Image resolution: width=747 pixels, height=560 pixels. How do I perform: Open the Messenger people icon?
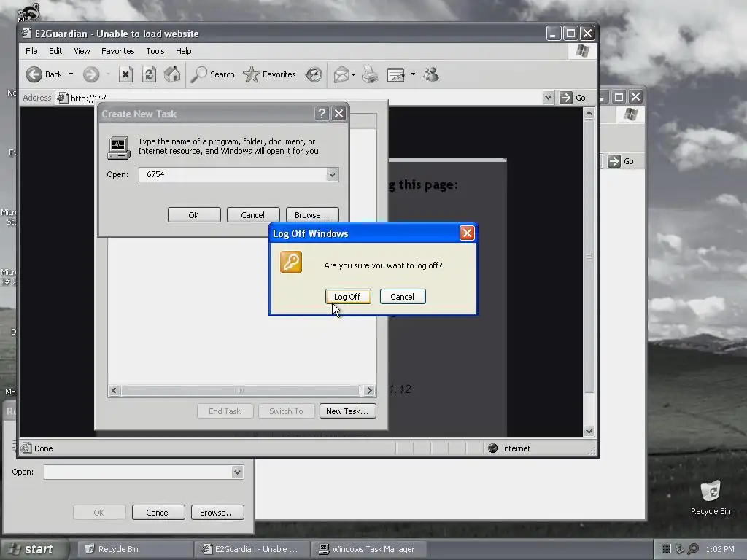430,74
